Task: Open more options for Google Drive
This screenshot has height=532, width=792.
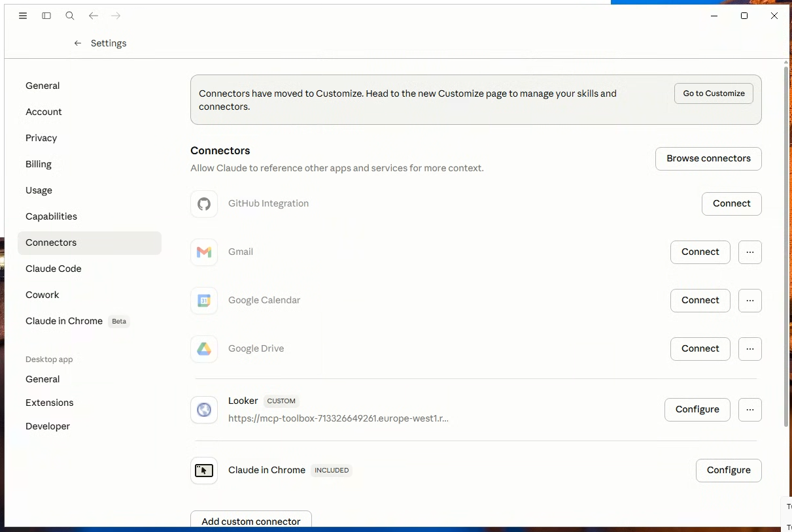Action: pyautogui.click(x=750, y=349)
